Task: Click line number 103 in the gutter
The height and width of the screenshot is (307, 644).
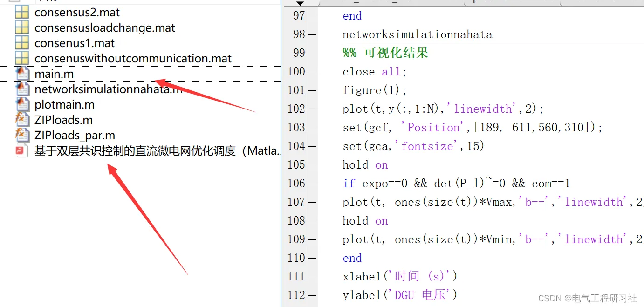Action: click(x=296, y=128)
